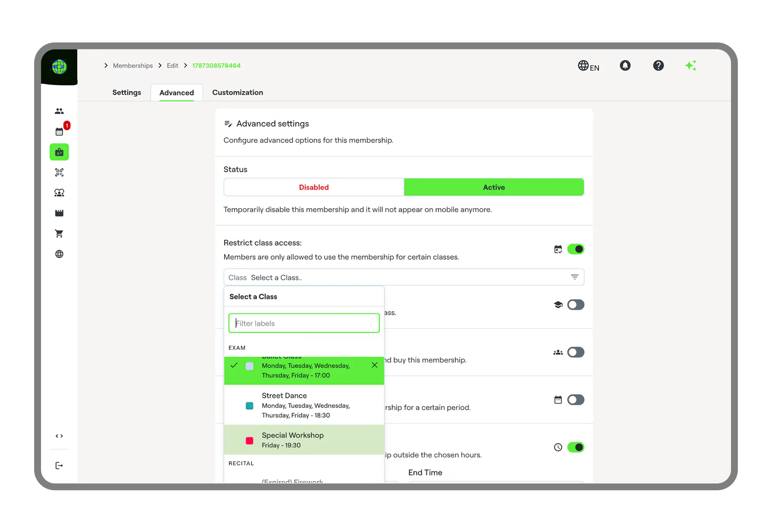Select the memberships badge icon in sidebar
772x532 pixels.
click(59, 152)
